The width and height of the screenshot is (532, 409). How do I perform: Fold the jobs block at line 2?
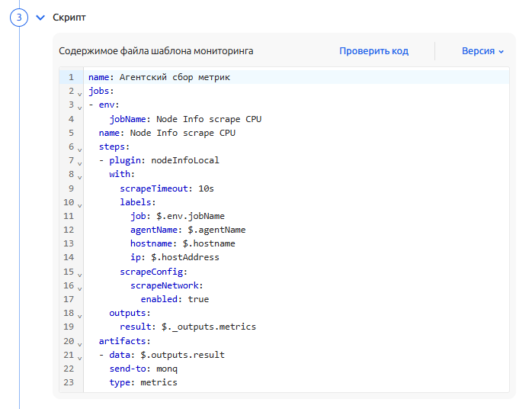click(x=79, y=92)
